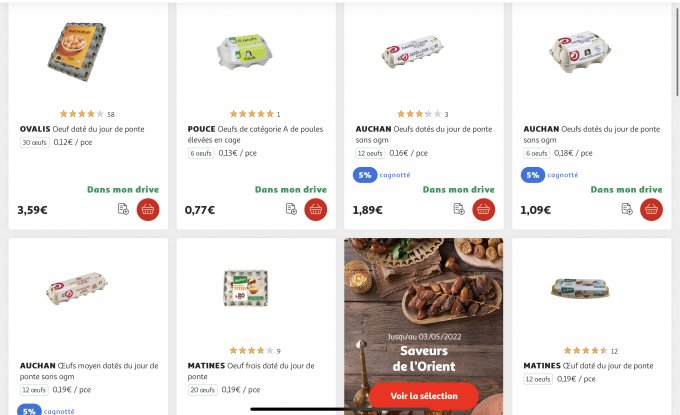Add AUCHAN 1,09€ eggs to cart
The image size is (680, 415).
652,209
